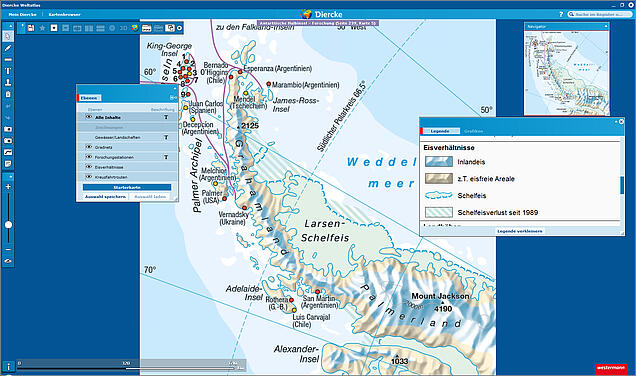This screenshot has height=376, width=636.
Task: Click the save disk icon in top toolbar
Action: [31, 28]
